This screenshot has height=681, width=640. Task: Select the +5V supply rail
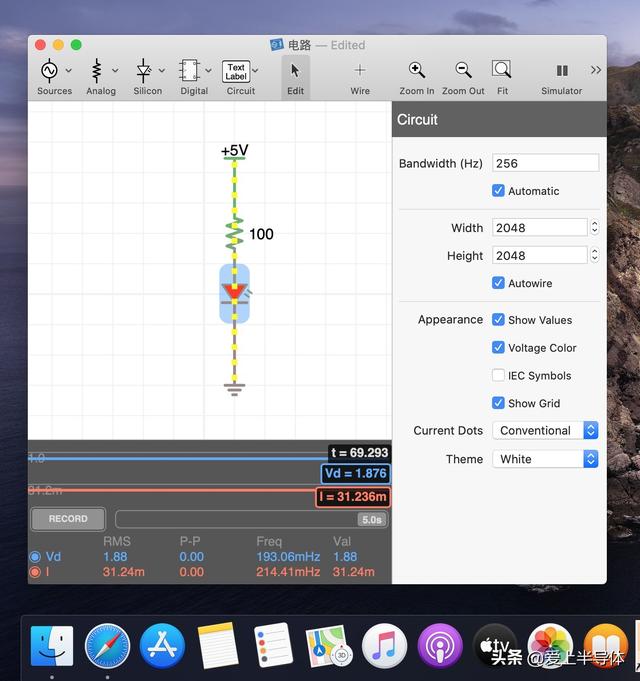pos(234,152)
